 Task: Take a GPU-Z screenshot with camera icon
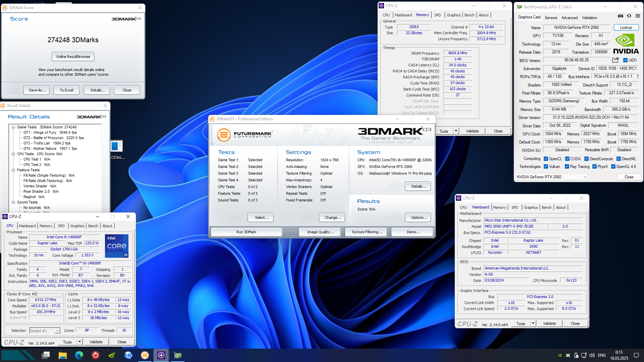tap(621, 16)
